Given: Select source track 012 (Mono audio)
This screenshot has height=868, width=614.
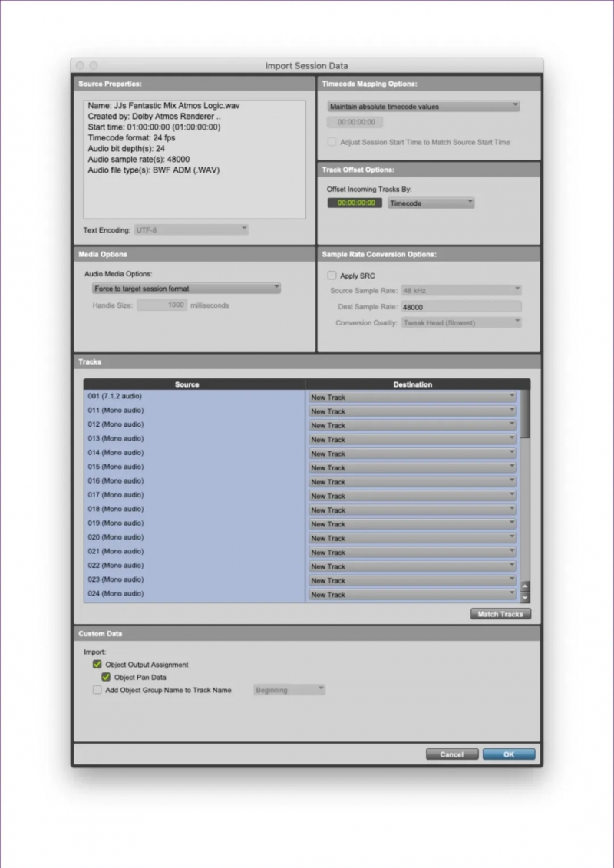Looking at the screenshot, I should [x=194, y=424].
